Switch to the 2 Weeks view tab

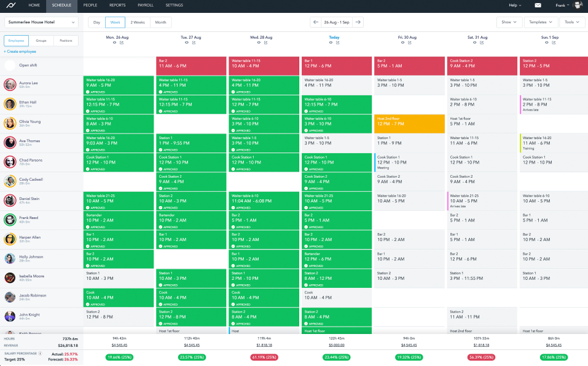138,22
